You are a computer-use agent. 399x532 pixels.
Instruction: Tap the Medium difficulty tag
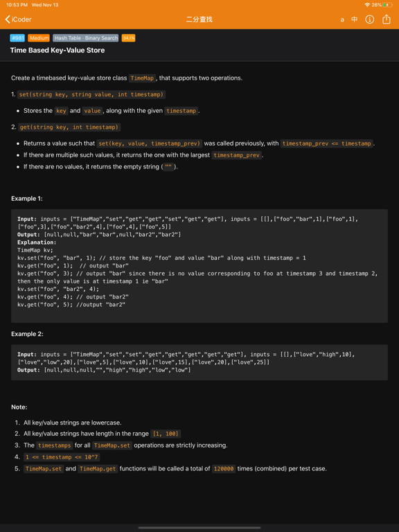click(39, 38)
